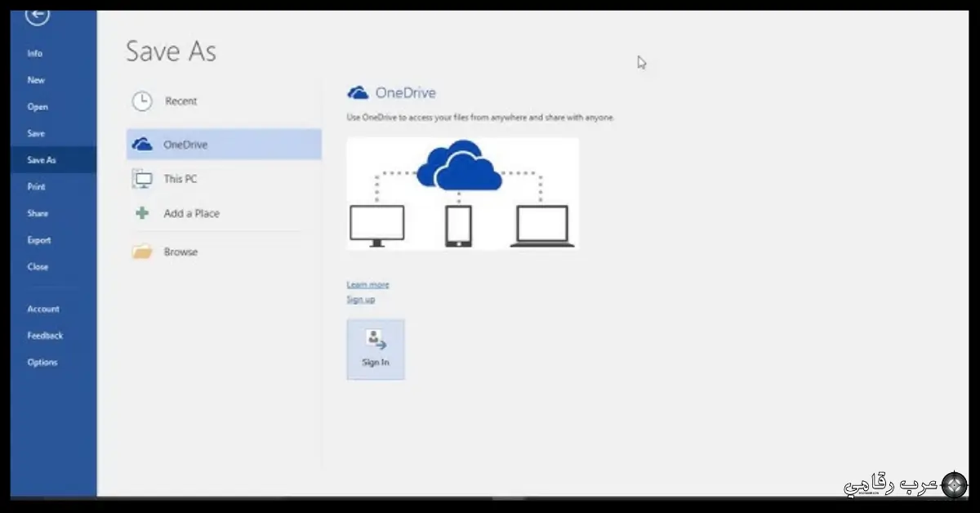Screen dimensions: 980x513
Task: Click the OneDrive cloud devices illustration
Action: (462, 194)
